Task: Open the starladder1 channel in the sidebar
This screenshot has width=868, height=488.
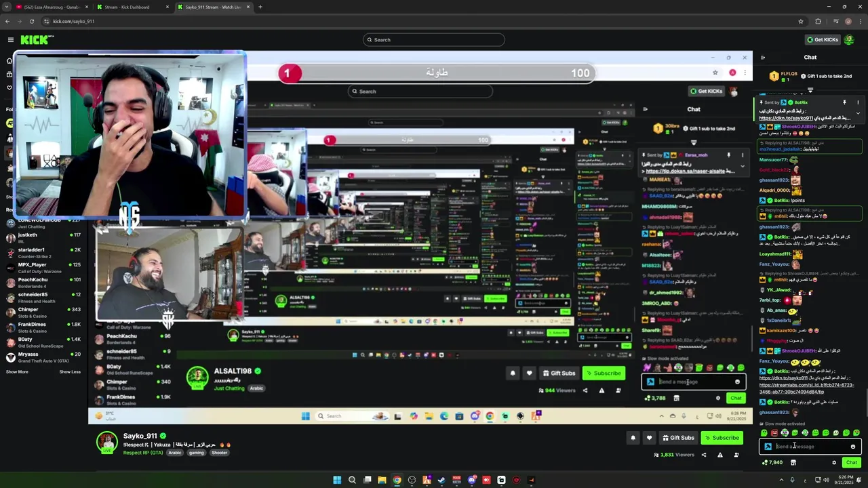Action: click(x=43, y=253)
